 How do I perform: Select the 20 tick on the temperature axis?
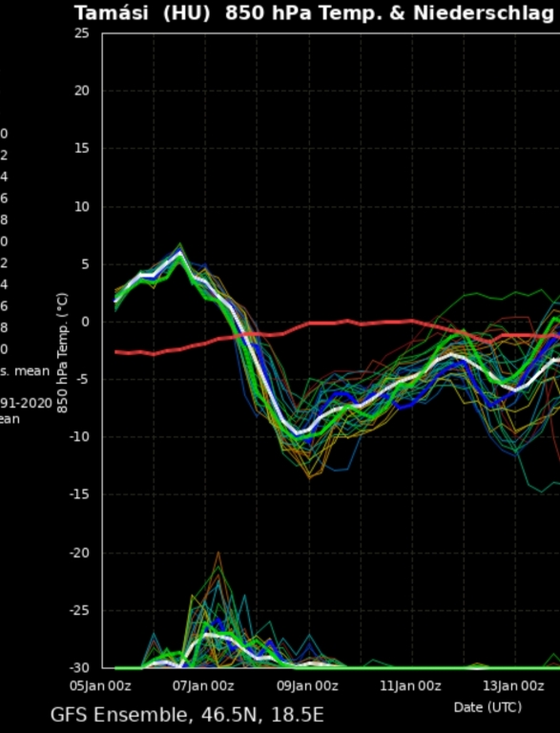pos(82,91)
